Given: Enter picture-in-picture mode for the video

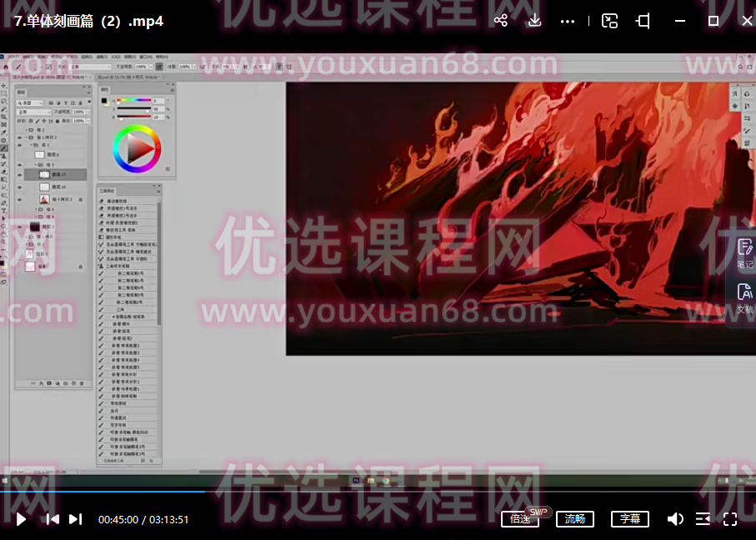Looking at the screenshot, I should coord(609,21).
